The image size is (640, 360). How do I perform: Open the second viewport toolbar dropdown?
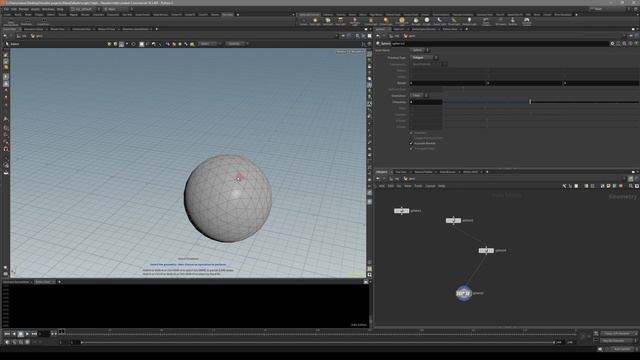(x=236, y=44)
